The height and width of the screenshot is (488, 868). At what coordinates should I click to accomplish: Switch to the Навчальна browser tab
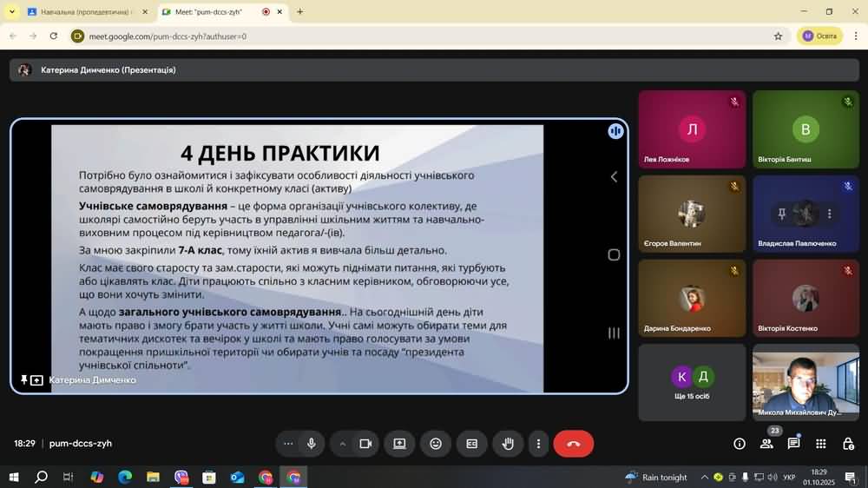click(x=82, y=12)
